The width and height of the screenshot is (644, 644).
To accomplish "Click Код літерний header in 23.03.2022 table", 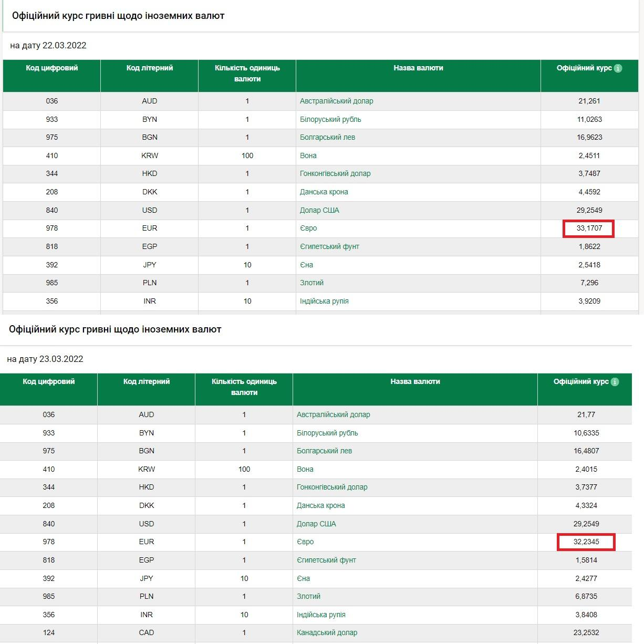I will (x=147, y=381).
